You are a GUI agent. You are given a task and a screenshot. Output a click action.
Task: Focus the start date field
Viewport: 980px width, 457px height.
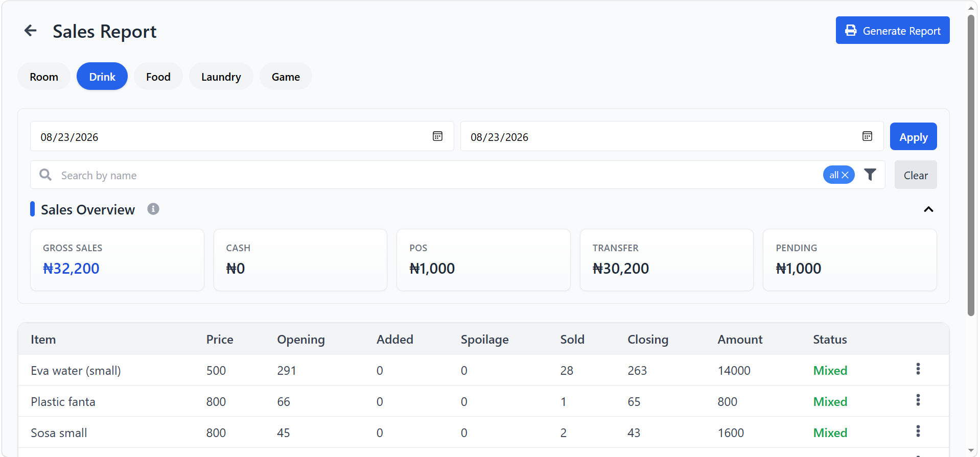point(242,136)
